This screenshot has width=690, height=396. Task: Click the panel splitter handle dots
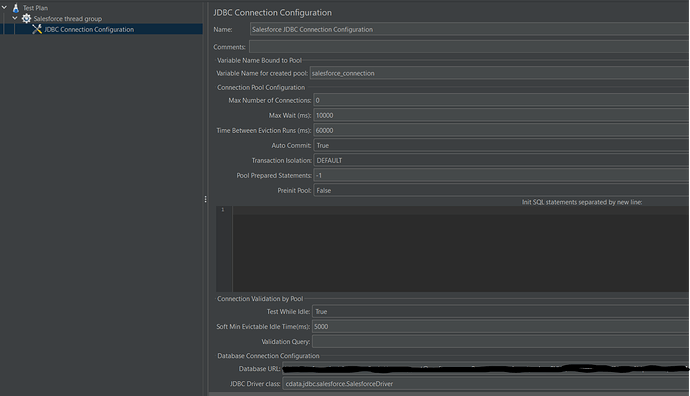tap(206, 199)
